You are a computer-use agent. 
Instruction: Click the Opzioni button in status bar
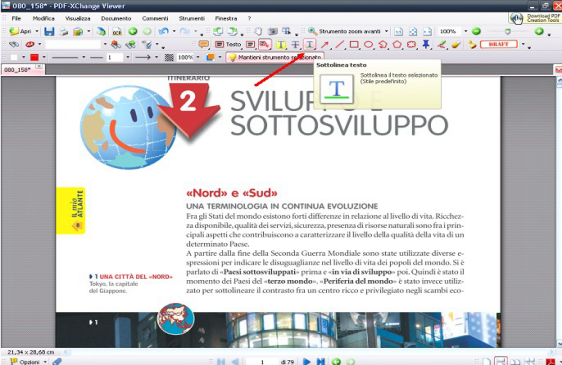[x=29, y=361]
